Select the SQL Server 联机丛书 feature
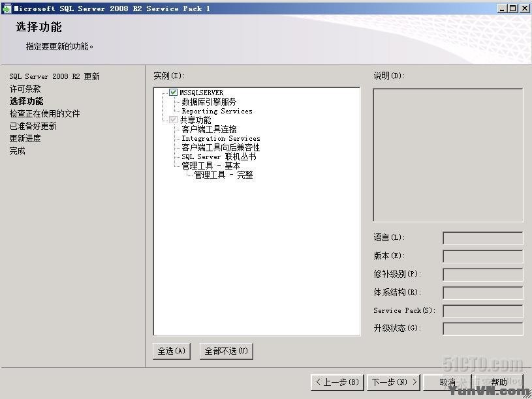This screenshot has width=532, height=399. click(219, 156)
